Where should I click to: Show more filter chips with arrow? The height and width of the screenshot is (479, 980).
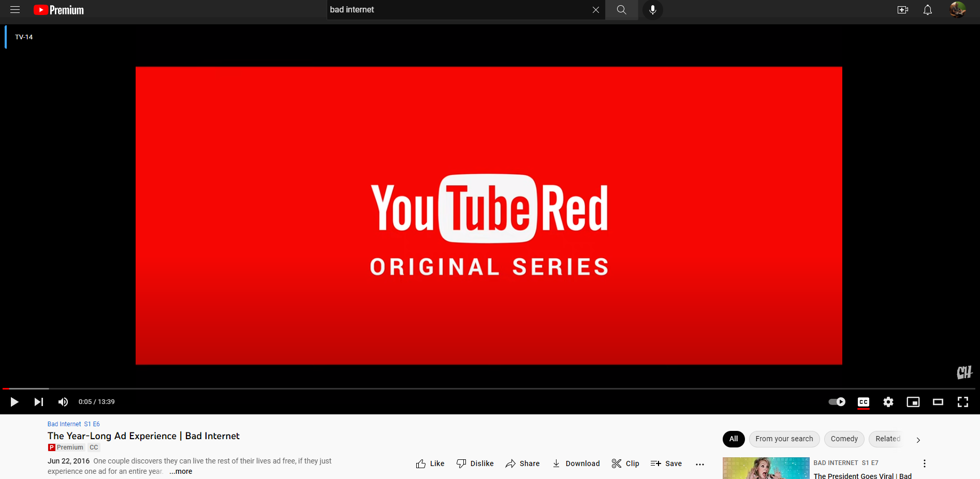click(918, 440)
